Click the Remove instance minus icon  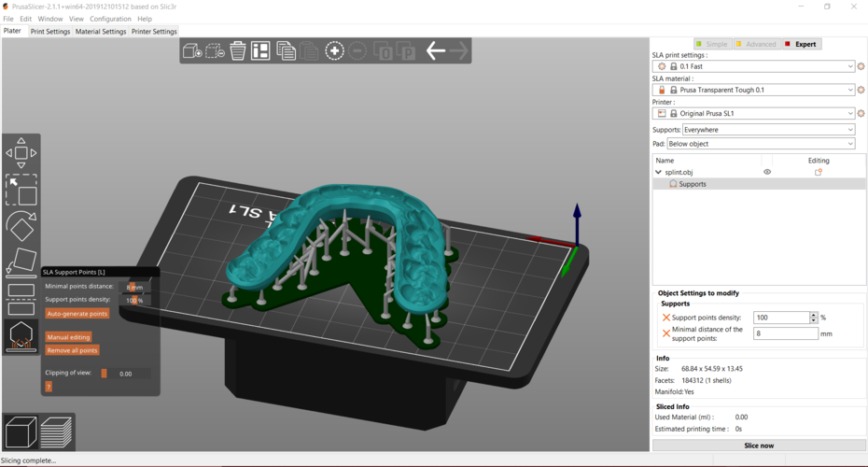(x=357, y=51)
